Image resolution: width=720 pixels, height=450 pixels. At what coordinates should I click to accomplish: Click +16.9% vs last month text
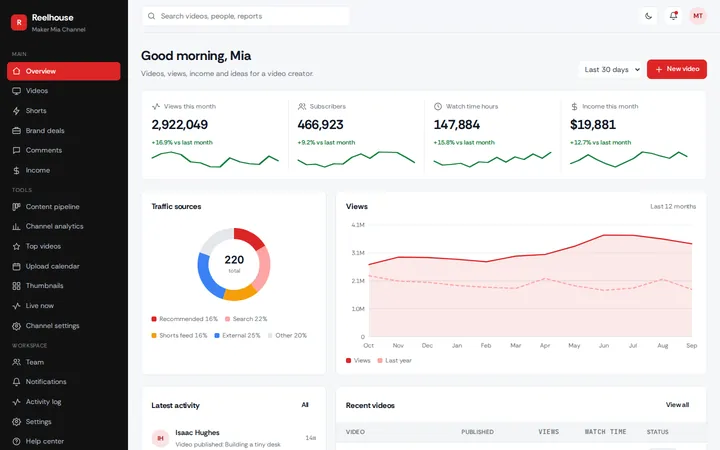point(182,143)
